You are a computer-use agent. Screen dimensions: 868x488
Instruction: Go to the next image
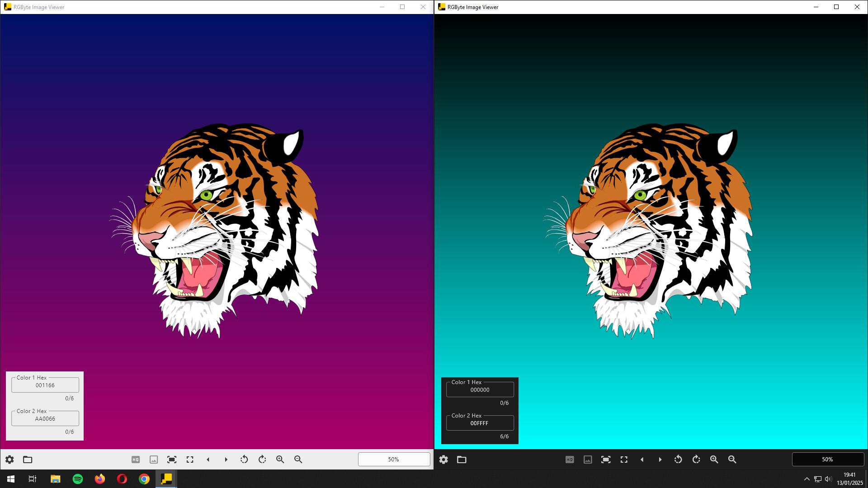(226, 459)
